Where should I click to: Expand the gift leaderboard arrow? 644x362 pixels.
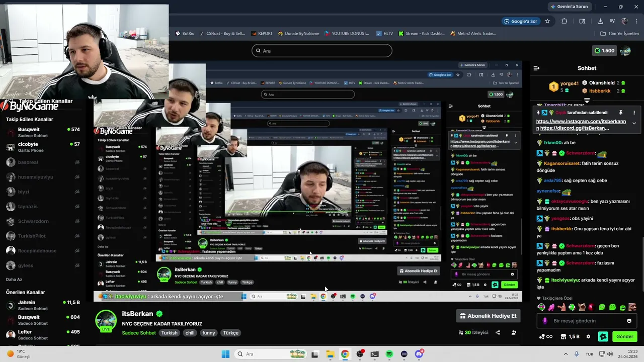(587, 101)
